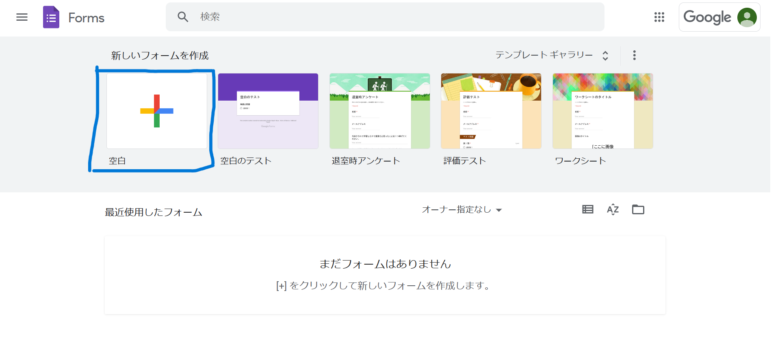This screenshot has height=362, width=780.
Task: Click the search magnifier icon
Action: 183,17
